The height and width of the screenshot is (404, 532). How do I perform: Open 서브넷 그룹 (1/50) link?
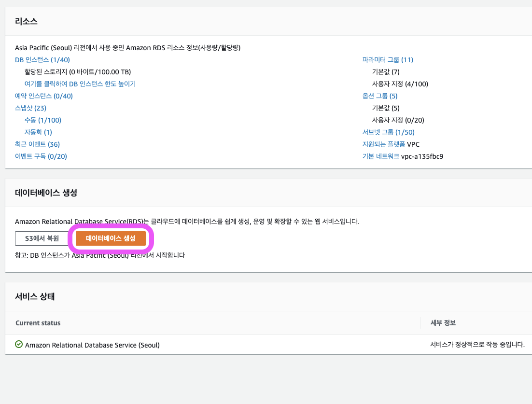(389, 132)
